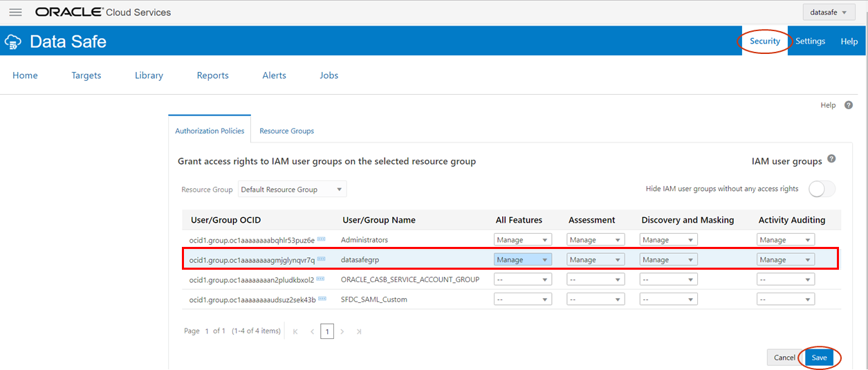Open All Features dropdown for datasafegrp

click(523, 260)
